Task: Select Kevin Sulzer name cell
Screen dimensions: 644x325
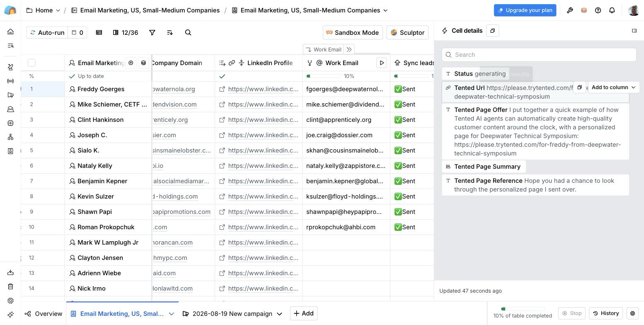Action: point(108,196)
